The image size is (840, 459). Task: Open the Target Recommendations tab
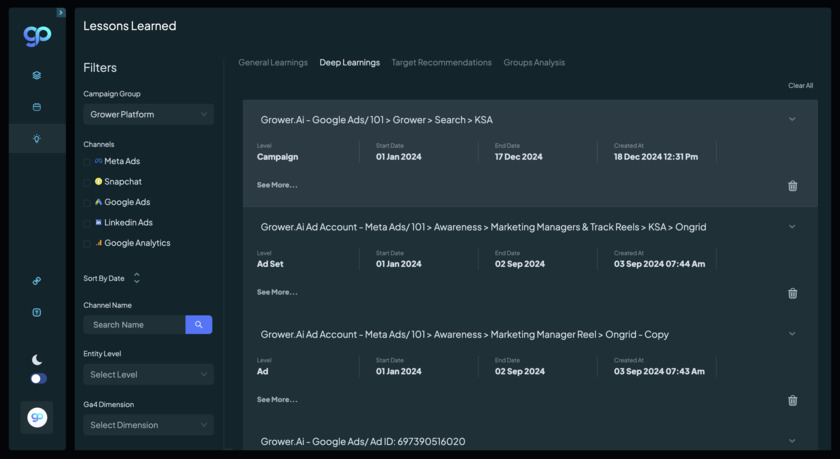441,63
